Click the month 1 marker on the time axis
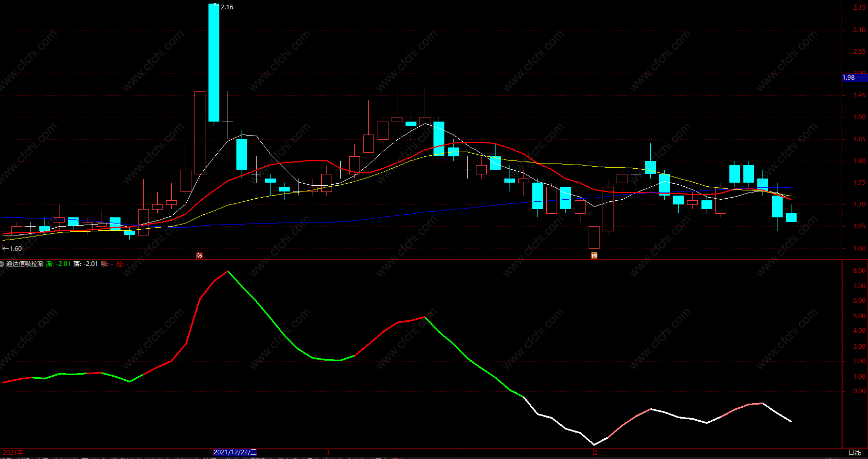868x459 pixels. pos(328,453)
